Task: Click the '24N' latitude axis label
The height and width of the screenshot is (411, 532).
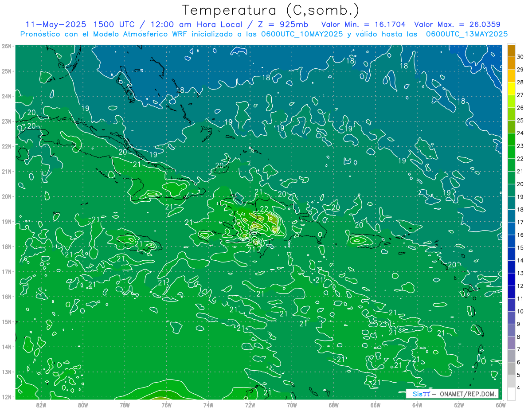Action: click(x=7, y=96)
